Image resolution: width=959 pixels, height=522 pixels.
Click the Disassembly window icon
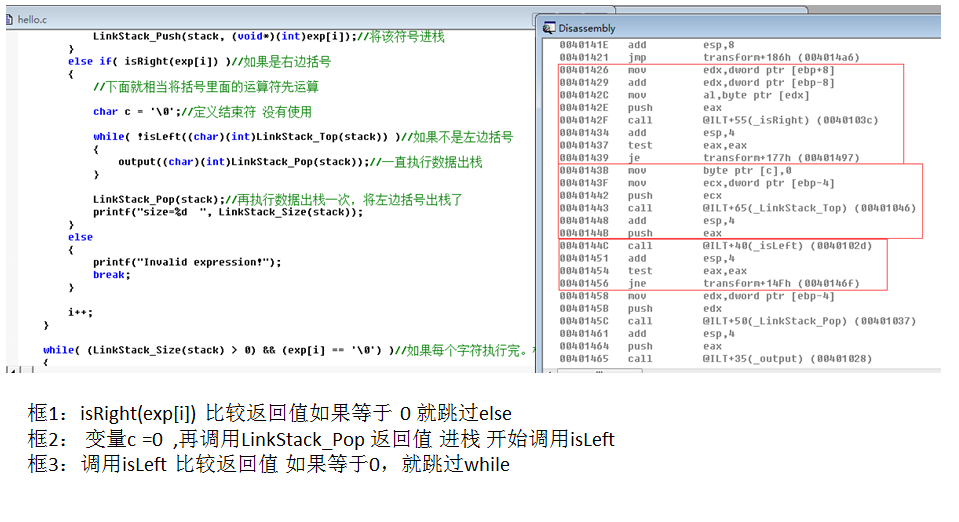coord(549,28)
